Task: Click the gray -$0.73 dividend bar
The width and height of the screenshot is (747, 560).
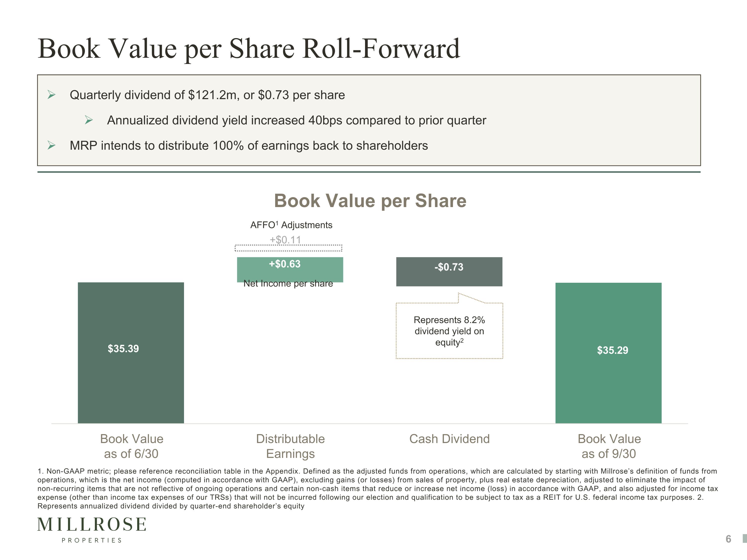Action: click(449, 272)
